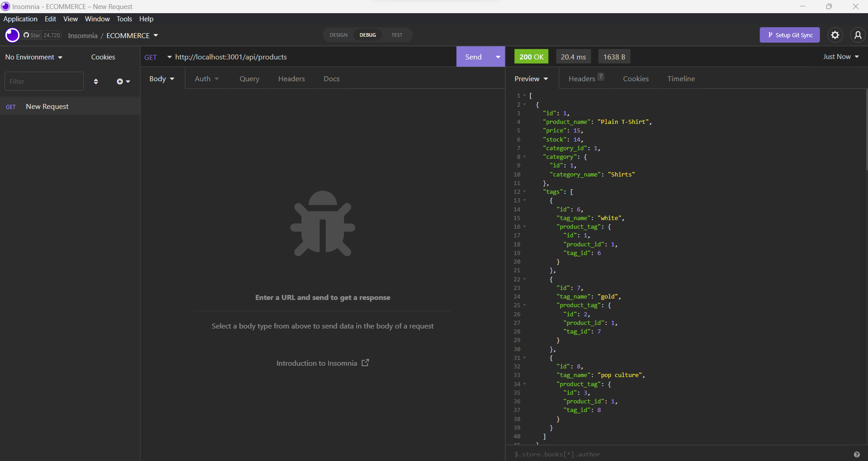Expand the ECOMMERCE project dropdown
Screen dimensions: 868x461
click(x=132, y=35)
